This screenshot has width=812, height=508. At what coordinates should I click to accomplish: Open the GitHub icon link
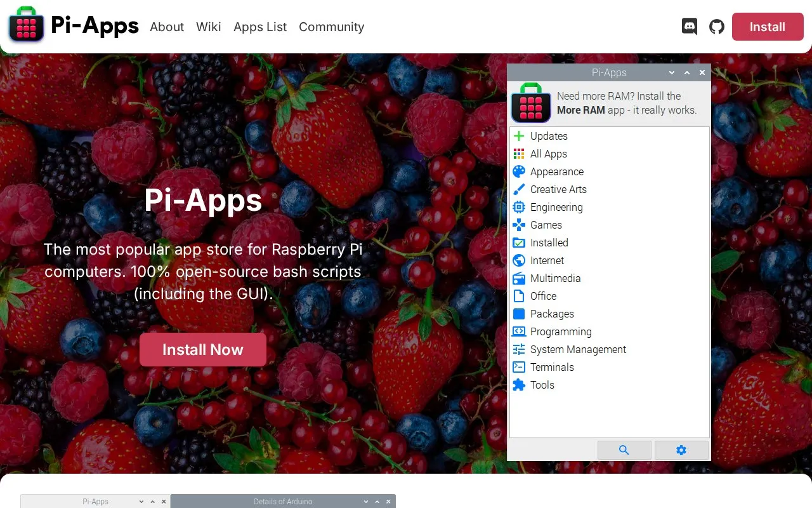point(717,27)
